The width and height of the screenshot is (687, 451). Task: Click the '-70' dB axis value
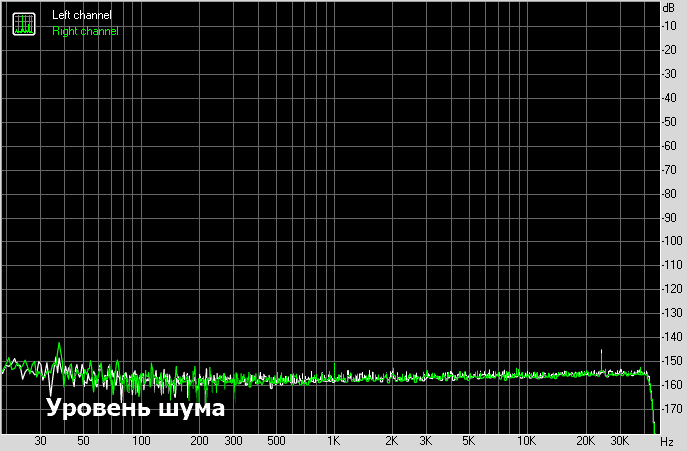pyautogui.click(x=669, y=170)
